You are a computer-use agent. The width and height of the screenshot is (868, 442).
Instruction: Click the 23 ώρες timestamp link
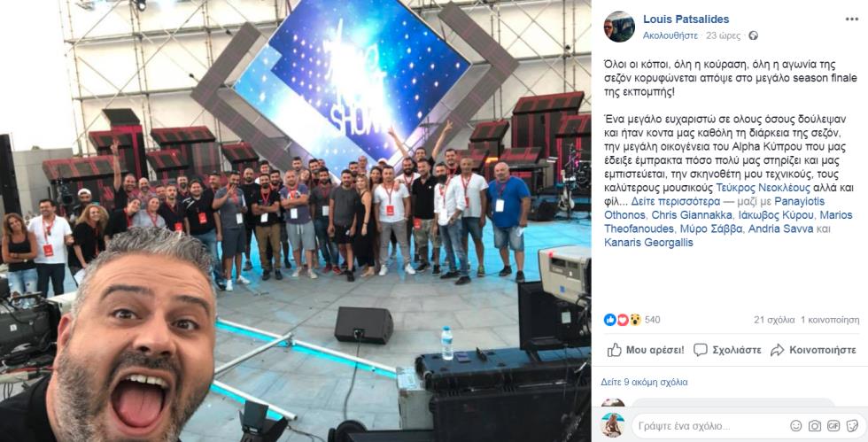click(723, 35)
